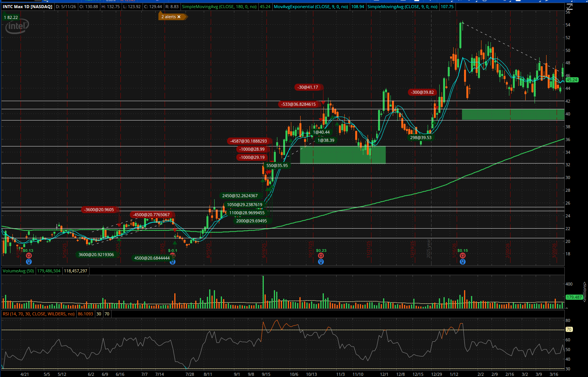Screen dimensions: 588x377
Task: Click the 179,486,504 volume average value
Action: [49, 271]
